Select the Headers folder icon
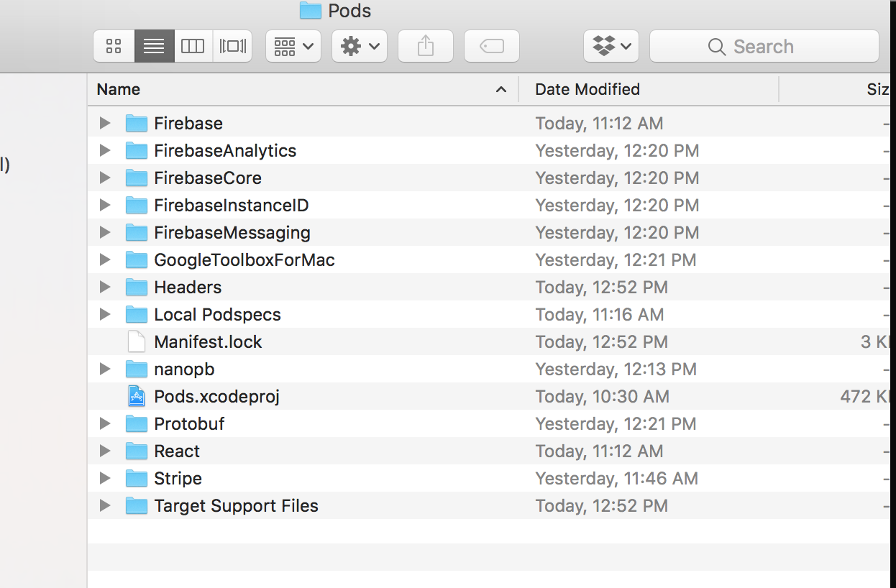This screenshot has height=588, width=896. click(x=136, y=287)
